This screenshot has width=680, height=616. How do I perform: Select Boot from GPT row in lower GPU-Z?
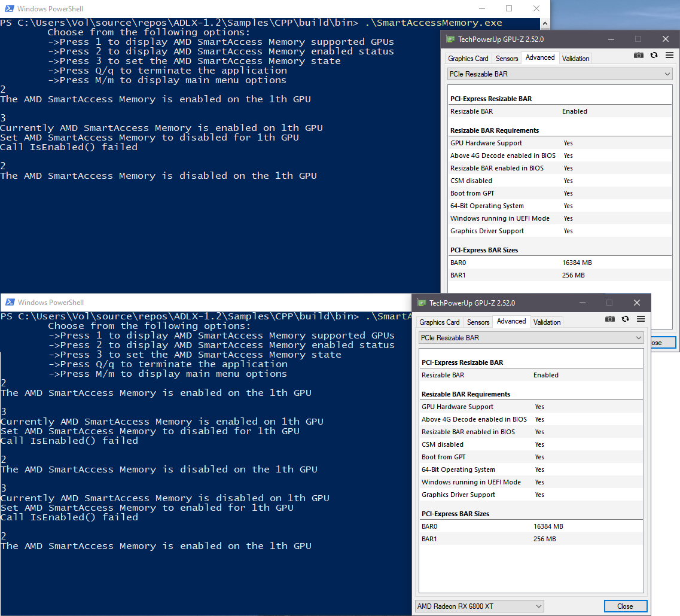531,457
